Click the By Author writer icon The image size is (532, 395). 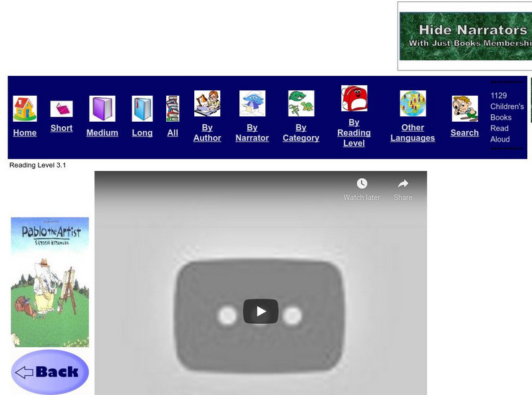pyautogui.click(x=207, y=104)
